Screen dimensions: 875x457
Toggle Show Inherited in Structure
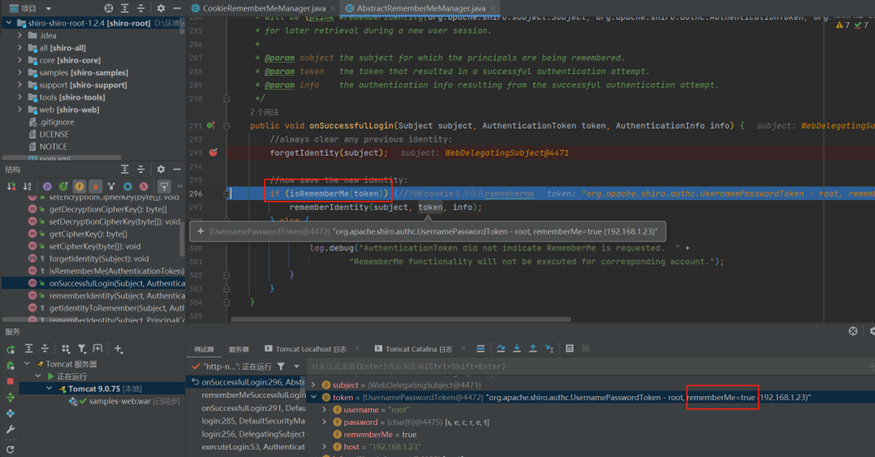pos(64,186)
